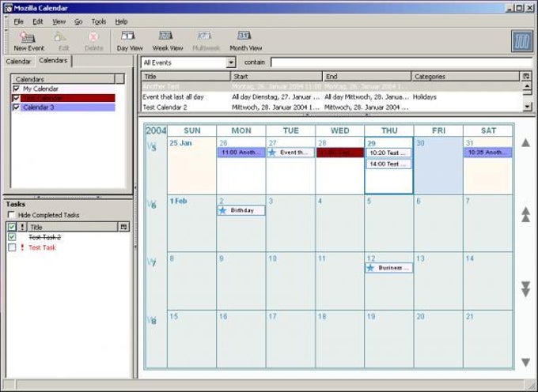Select the 'Test Task 2' task title

pyautogui.click(x=44, y=237)
